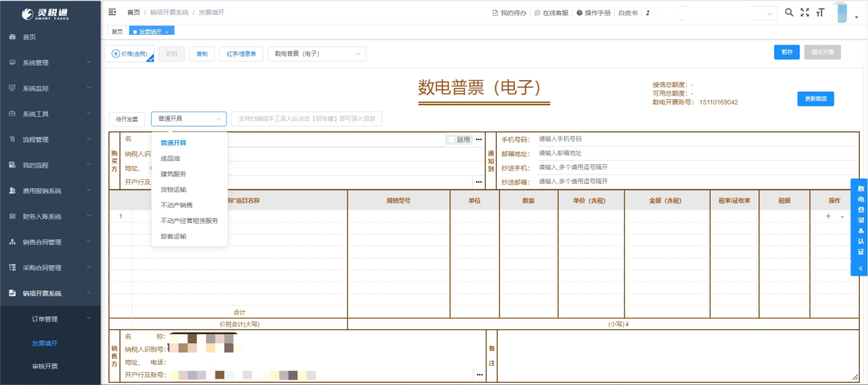The image size is (868, 385).
Task: Collapse the 销项开票系统 chevron
Action: [x=89, y=293]
